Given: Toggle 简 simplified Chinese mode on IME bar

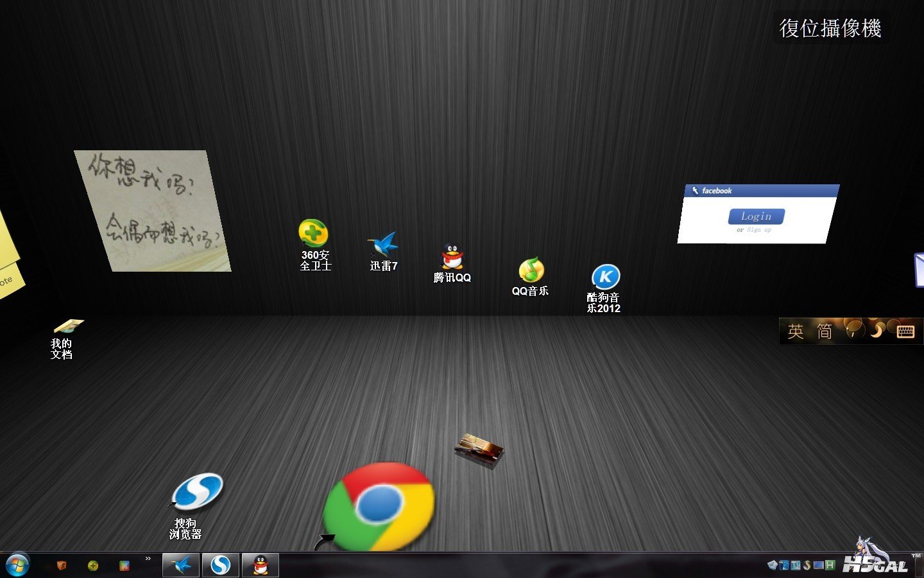Looking at the screenshot, I should click(x=825, y=331).
